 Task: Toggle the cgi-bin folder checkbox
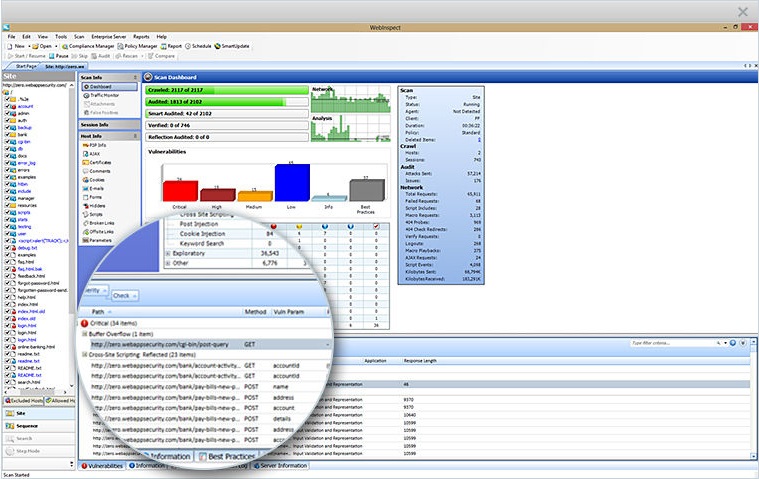pos(7,142)
